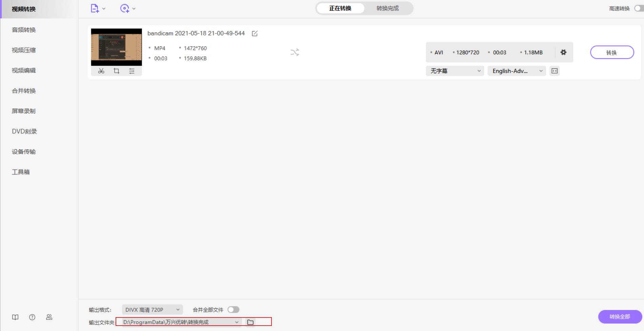Open the effects adjustment icon under thumbnail
The image size is (644, 331).
click(132, 71)
